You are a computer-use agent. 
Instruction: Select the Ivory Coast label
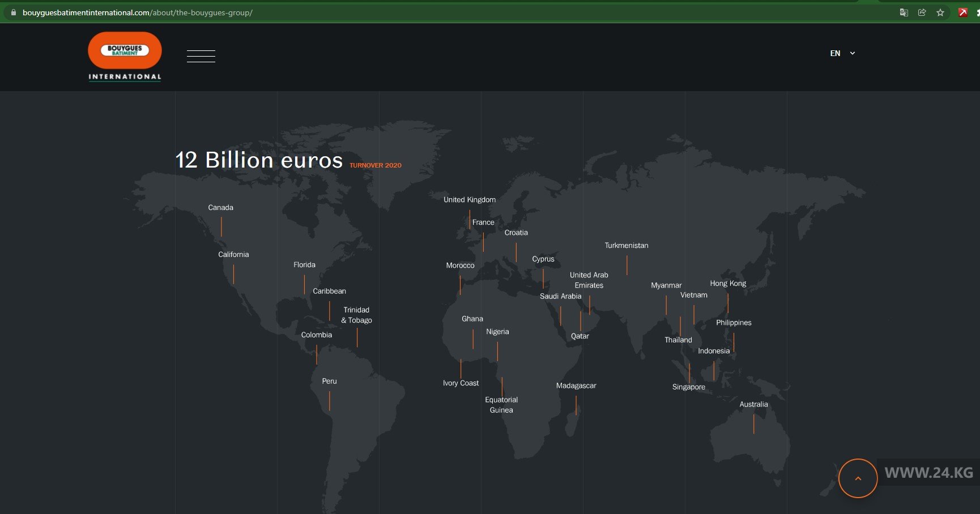pyautogui.click(x=461, y=383)
